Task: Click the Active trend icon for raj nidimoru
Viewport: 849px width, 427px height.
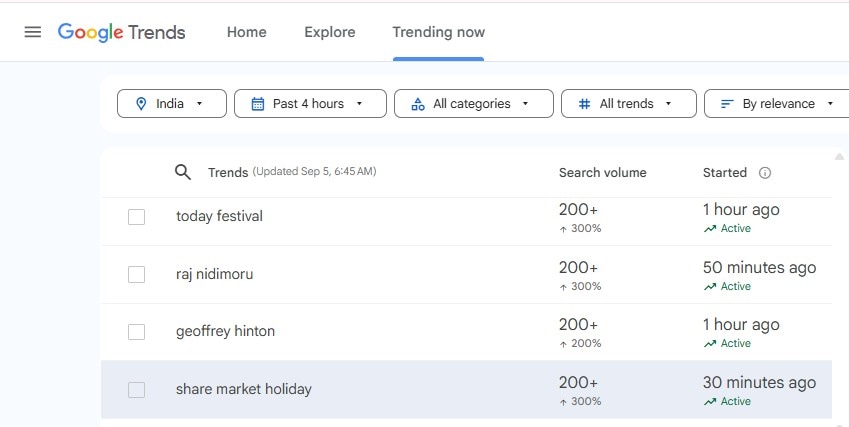Action: [709, 287]
